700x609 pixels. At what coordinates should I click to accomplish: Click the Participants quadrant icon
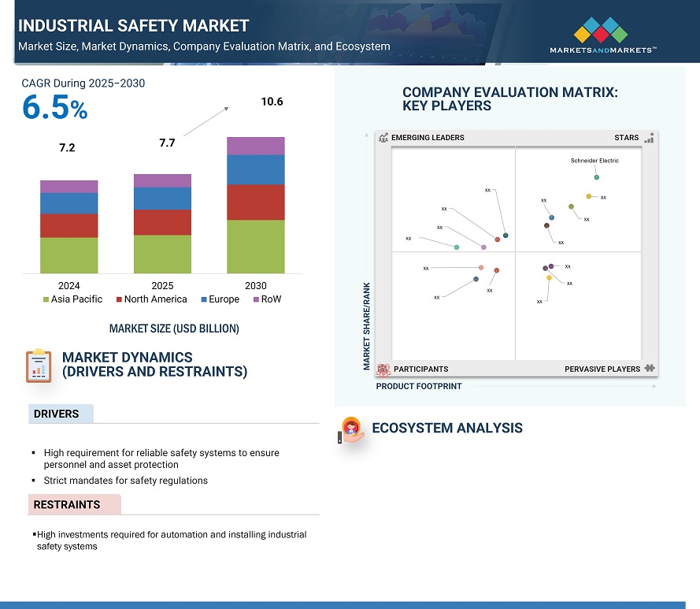pos(383,369)
